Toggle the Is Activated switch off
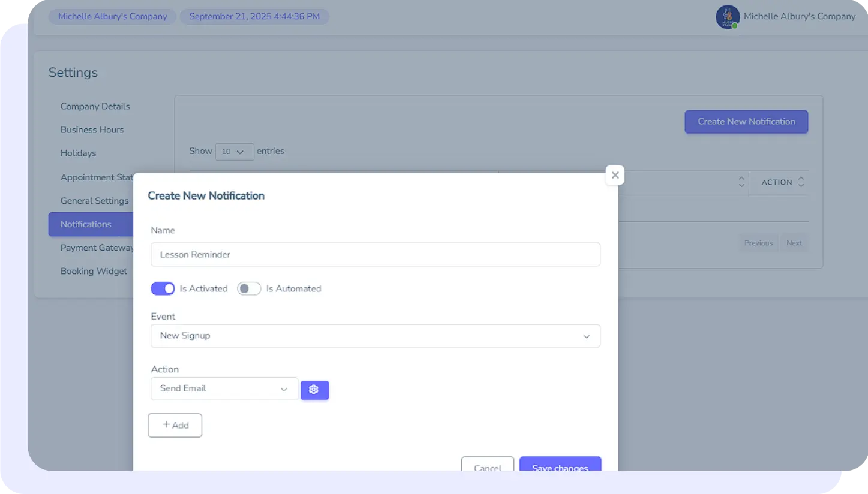 (163, 289)
